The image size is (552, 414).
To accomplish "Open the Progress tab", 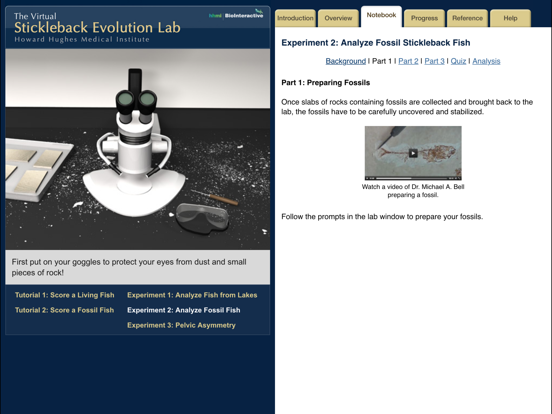I will [424, 18].
